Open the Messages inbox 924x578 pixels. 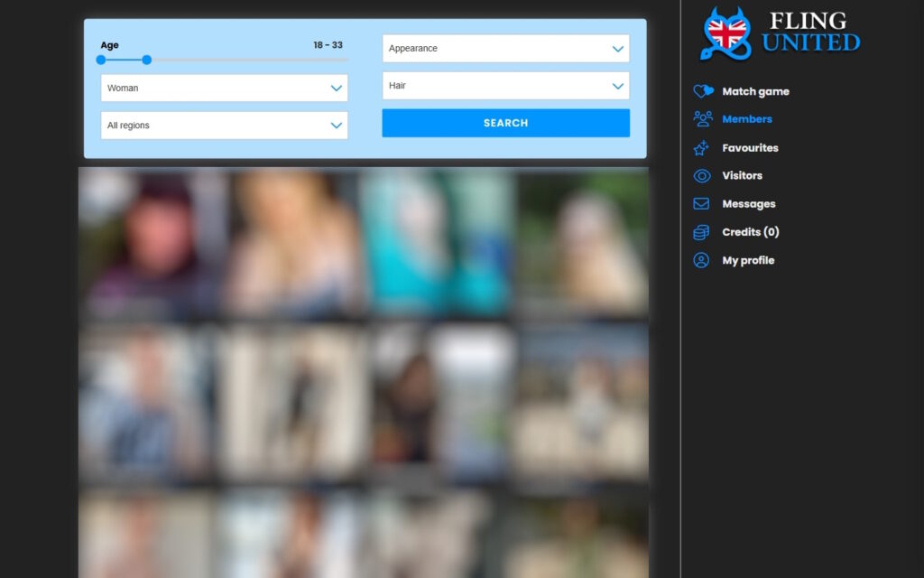749,204
